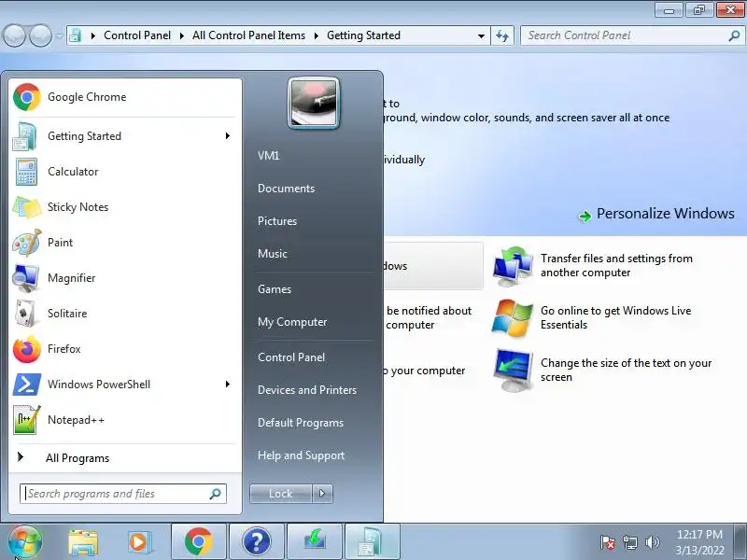Click the Windows PowerShell icon
This screenshot has height=560, width=747.
[26, 385]
